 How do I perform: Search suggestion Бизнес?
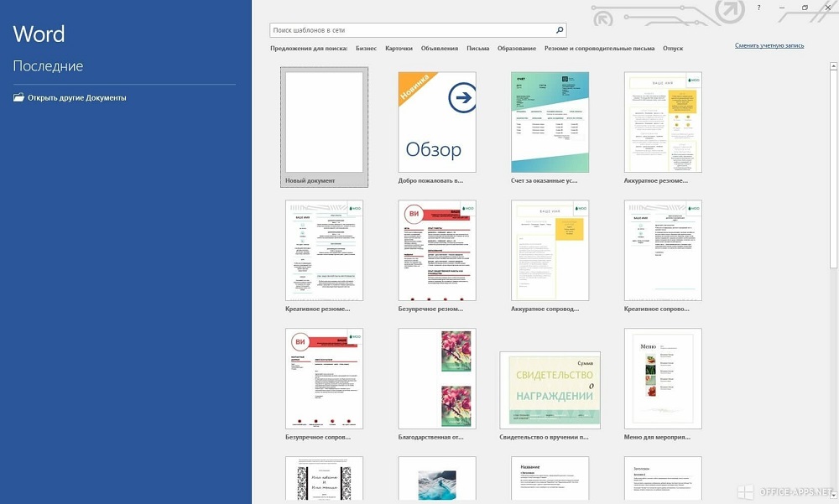[366, 48]
